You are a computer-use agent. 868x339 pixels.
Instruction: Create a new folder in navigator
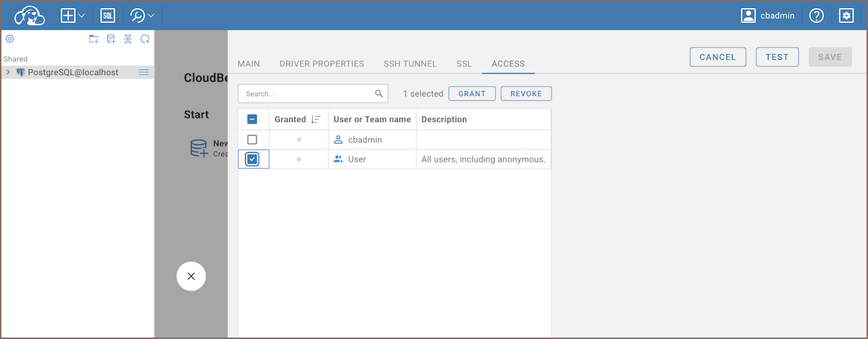[94, 39]
